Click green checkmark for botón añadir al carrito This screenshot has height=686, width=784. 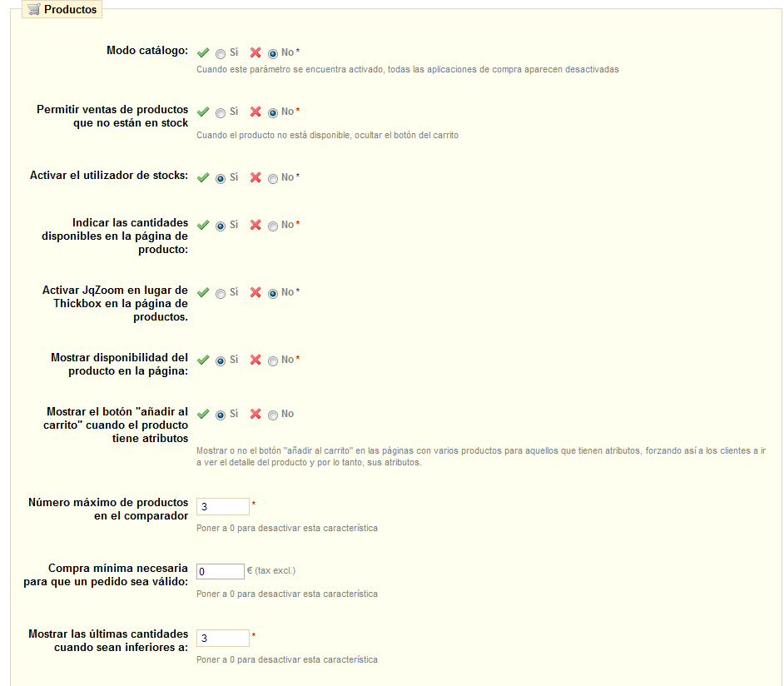pos(203,414)
